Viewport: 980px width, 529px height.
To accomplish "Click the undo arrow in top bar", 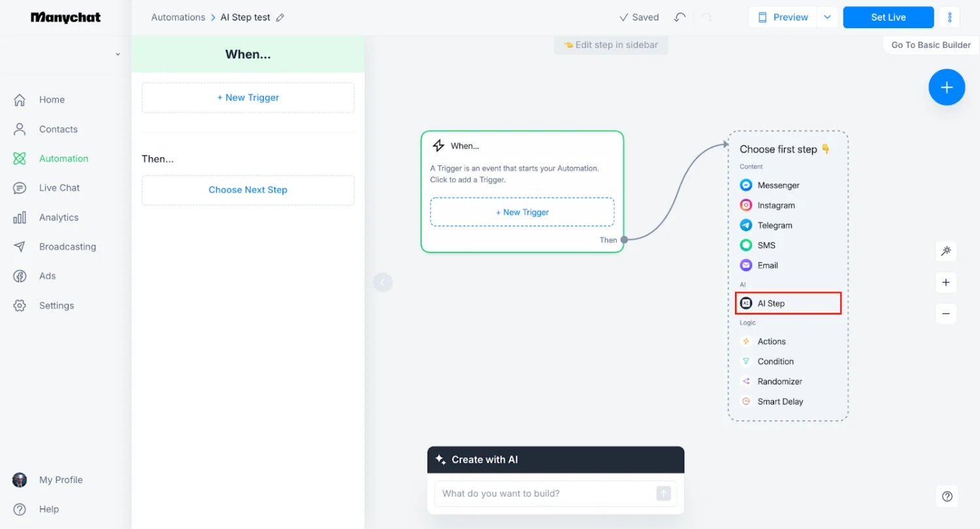I will [679, 18].
